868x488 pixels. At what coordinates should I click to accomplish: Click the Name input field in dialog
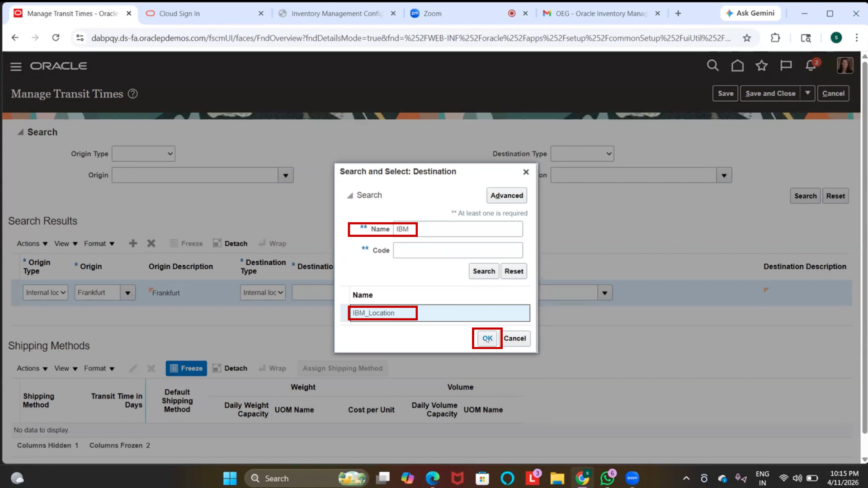pos(458,229)
